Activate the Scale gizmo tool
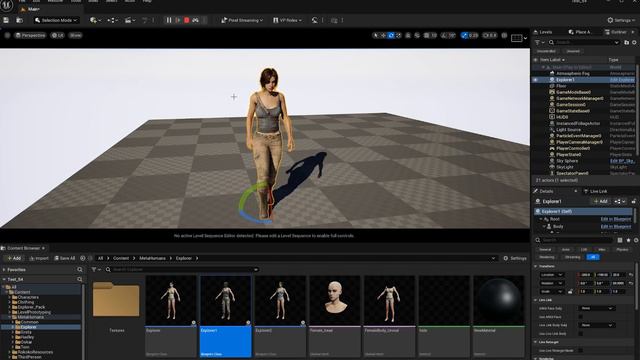The width and height of the screenshot is (640, 360). tap(398, 36)
